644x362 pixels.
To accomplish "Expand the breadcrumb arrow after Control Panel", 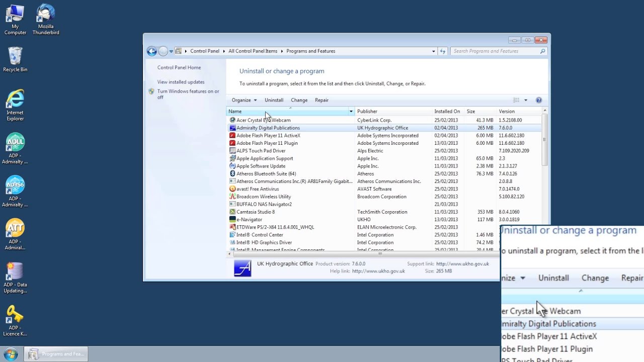I will tap(224, 51).
